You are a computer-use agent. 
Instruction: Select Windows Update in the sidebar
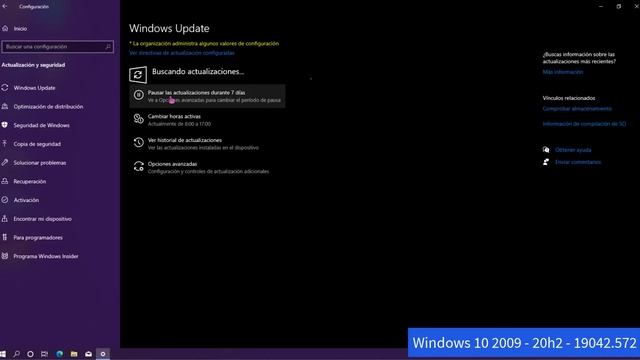[x=34, y=88]
